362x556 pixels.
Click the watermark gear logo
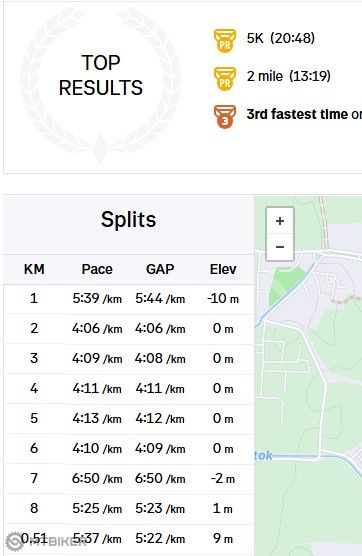tap(15, 541)
